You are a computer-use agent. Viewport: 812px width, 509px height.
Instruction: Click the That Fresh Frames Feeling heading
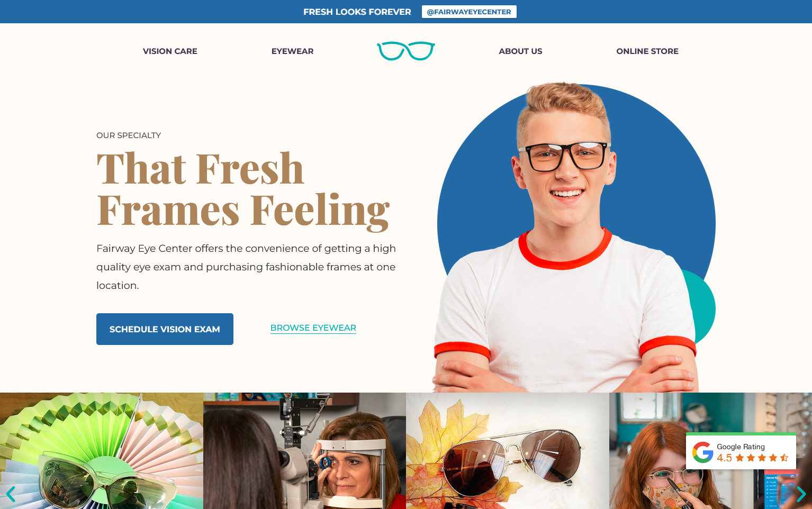[x=243, y=189]
